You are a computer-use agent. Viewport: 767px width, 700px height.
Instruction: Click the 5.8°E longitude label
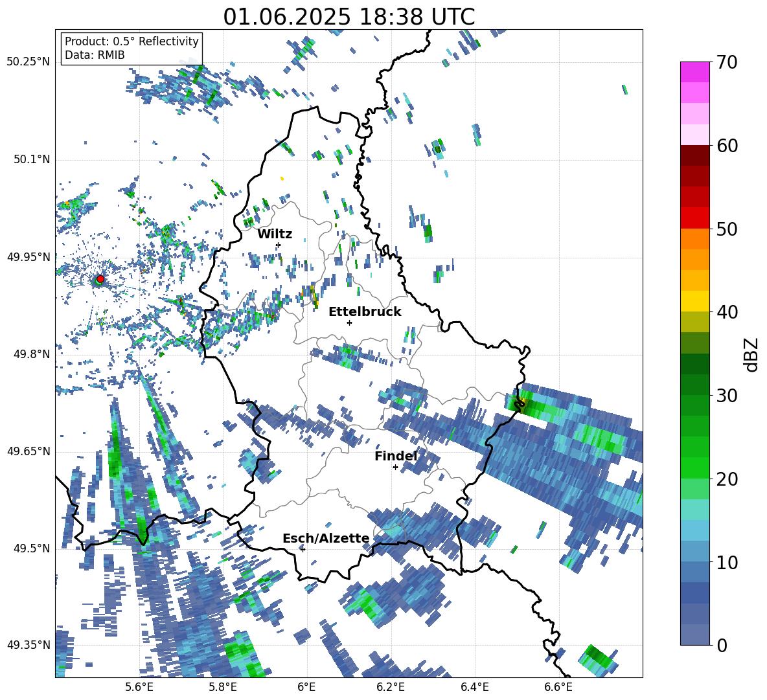click(223, 687)
